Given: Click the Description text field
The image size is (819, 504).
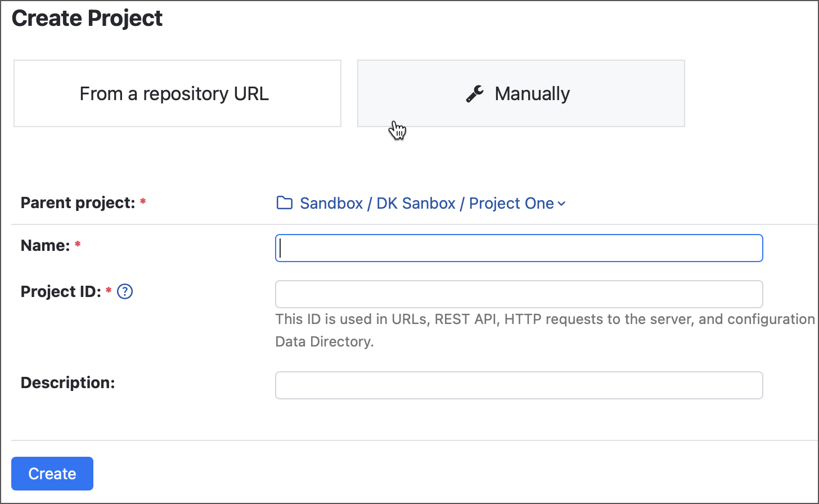Looking at the screenshot, I should pyautogui.click(x=517, y=385).
